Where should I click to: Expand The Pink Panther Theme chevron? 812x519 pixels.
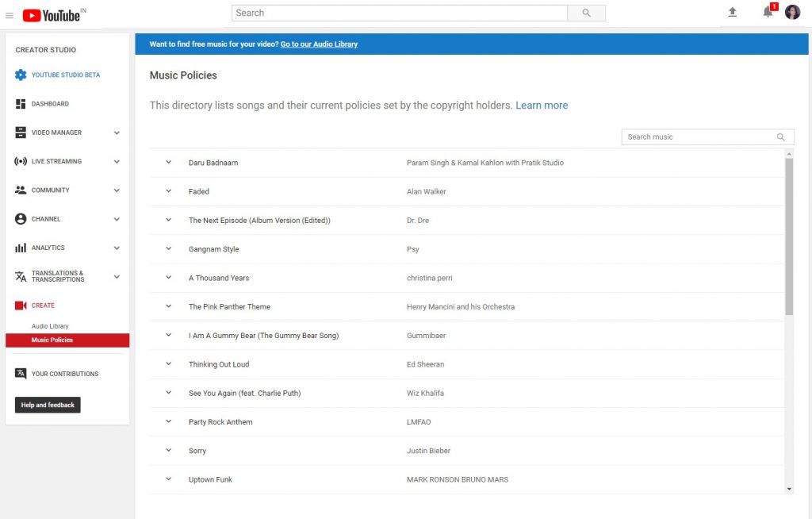[168, 306]
